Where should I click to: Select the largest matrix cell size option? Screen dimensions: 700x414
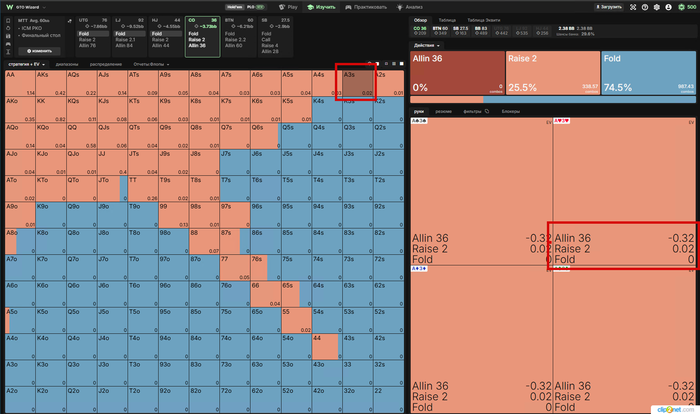pos(401,64)
